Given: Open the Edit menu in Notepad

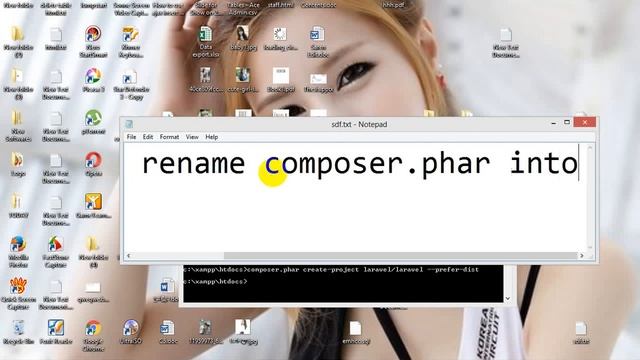Looking at the screenshot, I should 148,137.
